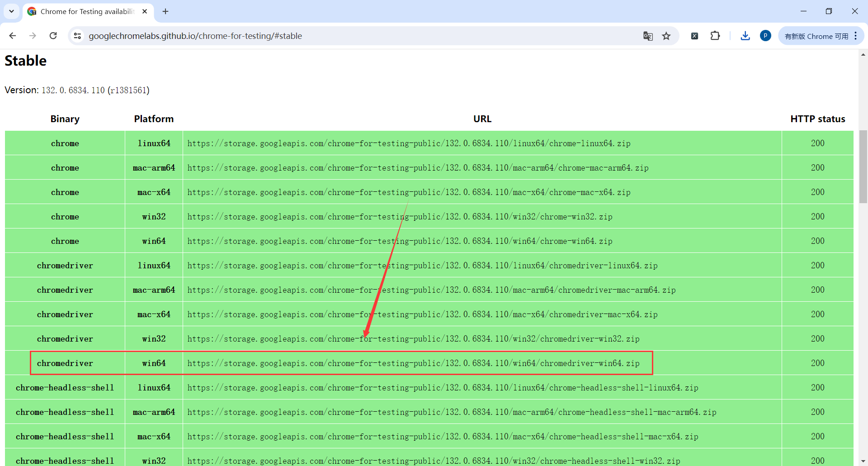Select the chrome-win32.zip URL
Image resolution: width=868 pixels, height=466 pixels.
(400, 217)
